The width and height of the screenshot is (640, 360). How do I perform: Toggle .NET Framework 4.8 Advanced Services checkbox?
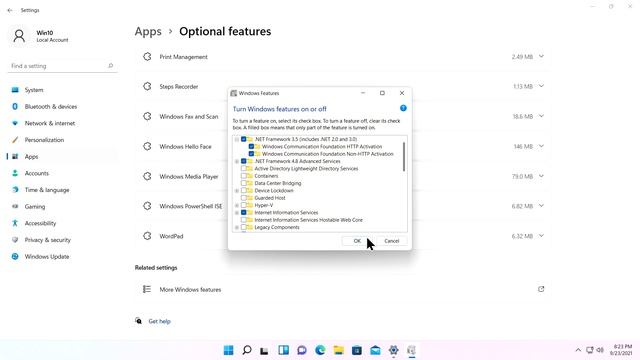tap(244, 161)
